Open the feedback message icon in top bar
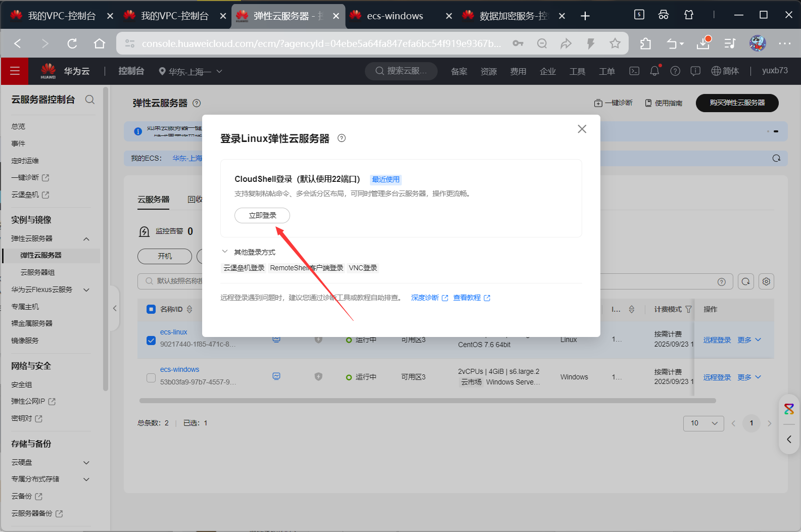 [x=695, y=71]
